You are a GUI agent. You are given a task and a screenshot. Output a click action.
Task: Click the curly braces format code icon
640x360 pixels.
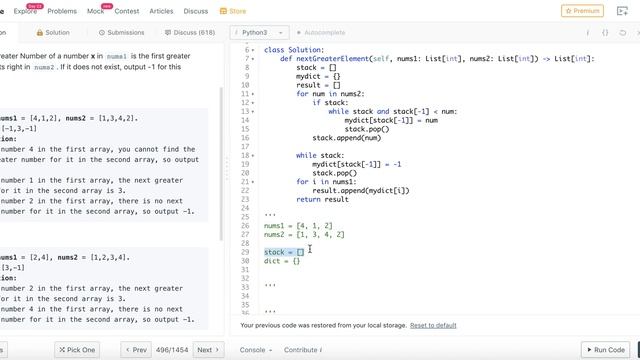(605, 33)
